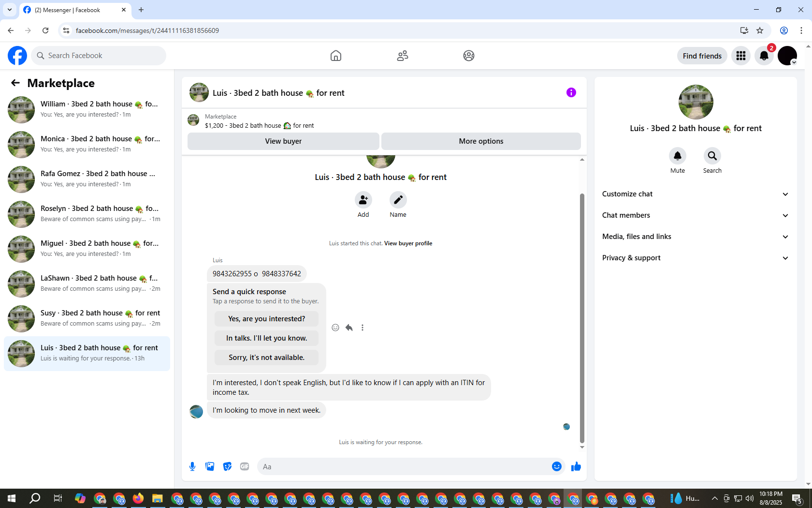
Task: Expand Media, files and links section
Action: pyautogui.click(x=696, y=237)
